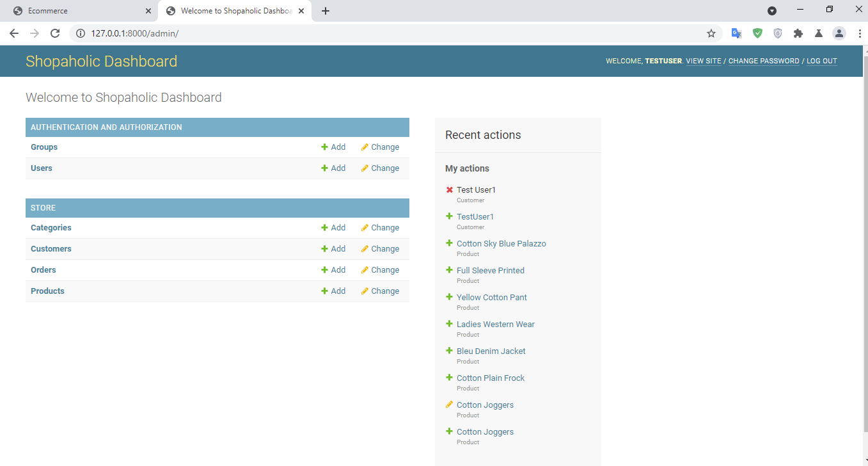This screenshot has width=868, height=466.
Task: Open the Change Password link
Action: pyautogui.click(x=764, y=61)
